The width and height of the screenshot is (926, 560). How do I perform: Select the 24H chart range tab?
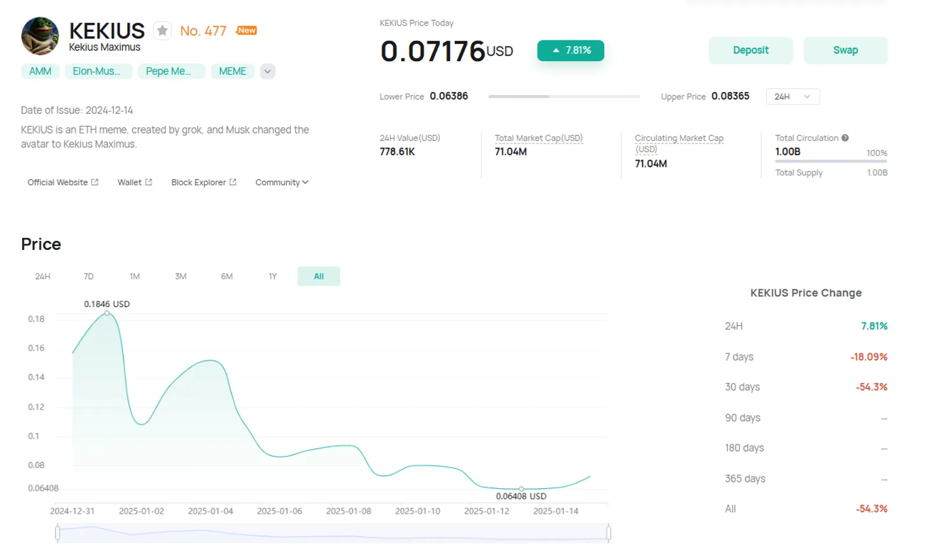[43, 277]
